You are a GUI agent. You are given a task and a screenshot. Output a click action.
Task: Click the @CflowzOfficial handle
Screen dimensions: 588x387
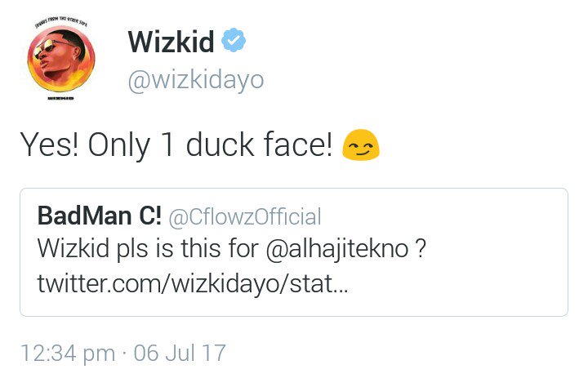pos(245,217)
